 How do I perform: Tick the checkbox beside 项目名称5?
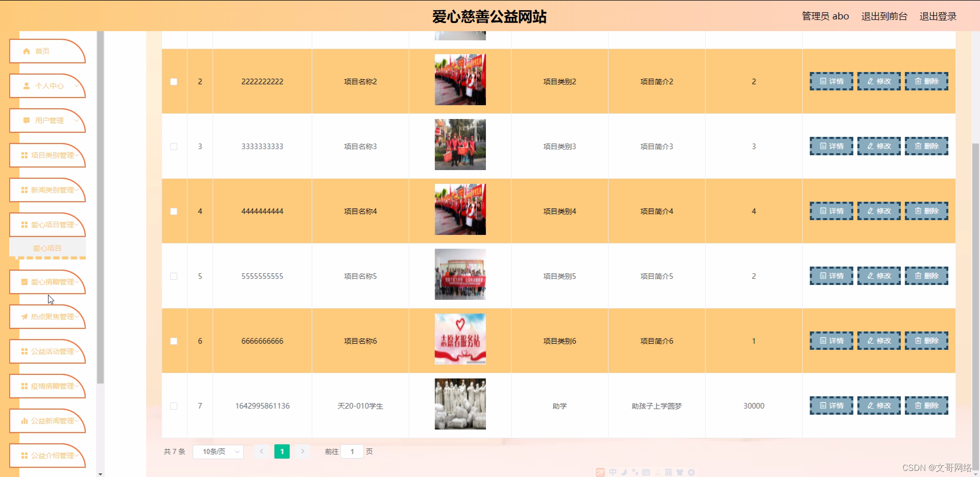pos(174,276)
